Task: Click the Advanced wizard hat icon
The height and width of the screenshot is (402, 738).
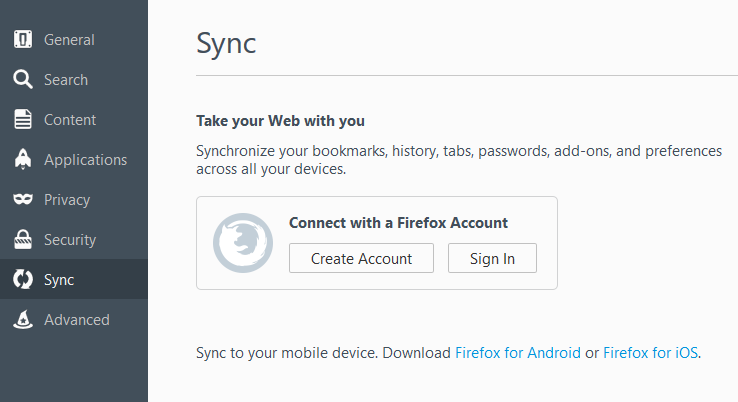Action: (x=23, y=319)
